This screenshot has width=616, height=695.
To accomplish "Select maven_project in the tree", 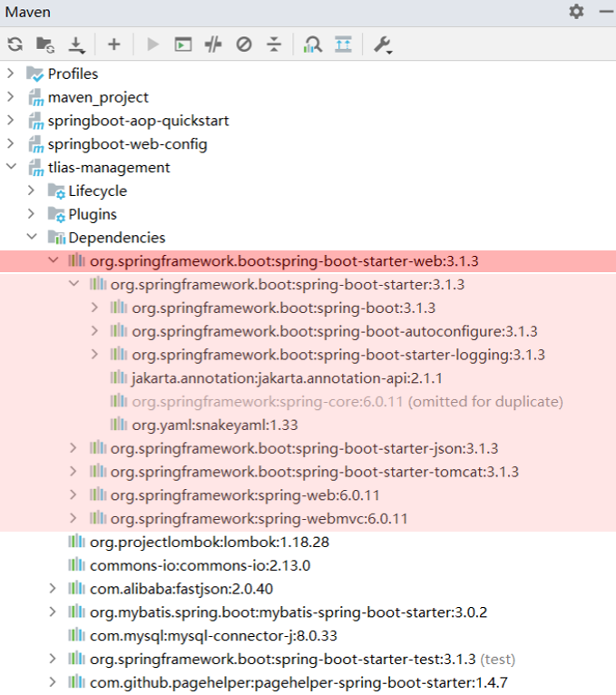I will point(98,97).
